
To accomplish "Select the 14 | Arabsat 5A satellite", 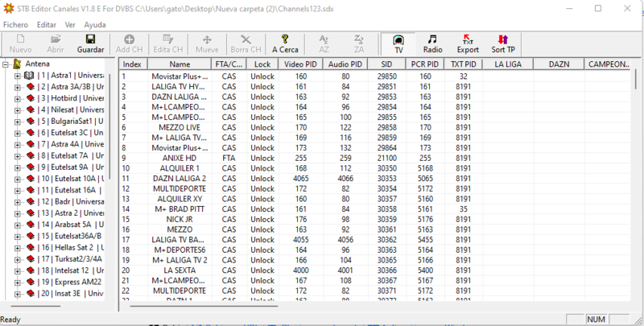I will point(71,225).
